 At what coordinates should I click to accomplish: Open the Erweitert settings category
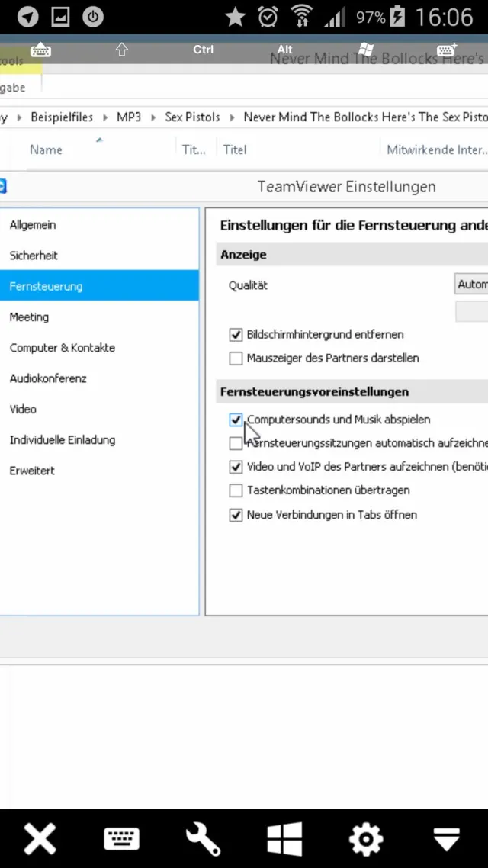tap(32, 471)
